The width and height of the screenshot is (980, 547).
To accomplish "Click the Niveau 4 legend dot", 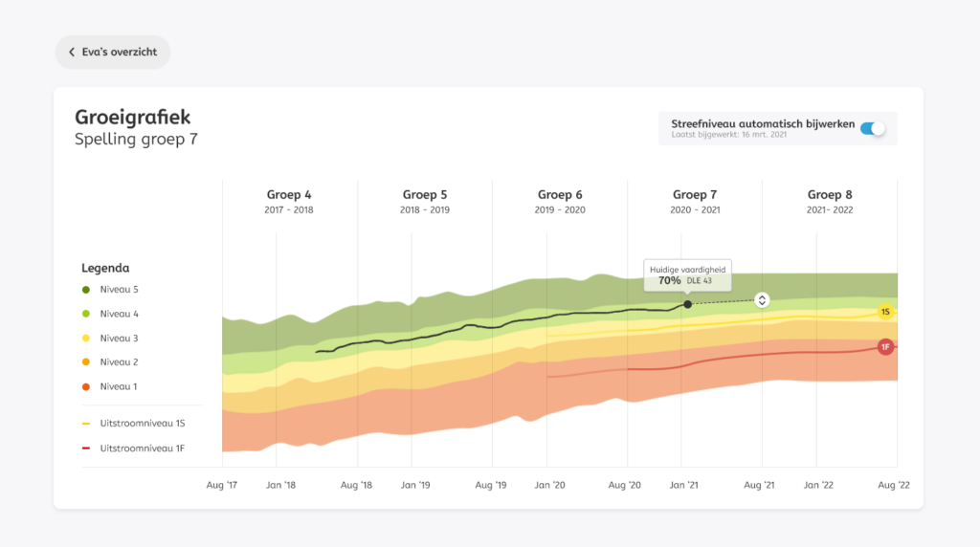I will pyautogui.click(x=86, y=314).
